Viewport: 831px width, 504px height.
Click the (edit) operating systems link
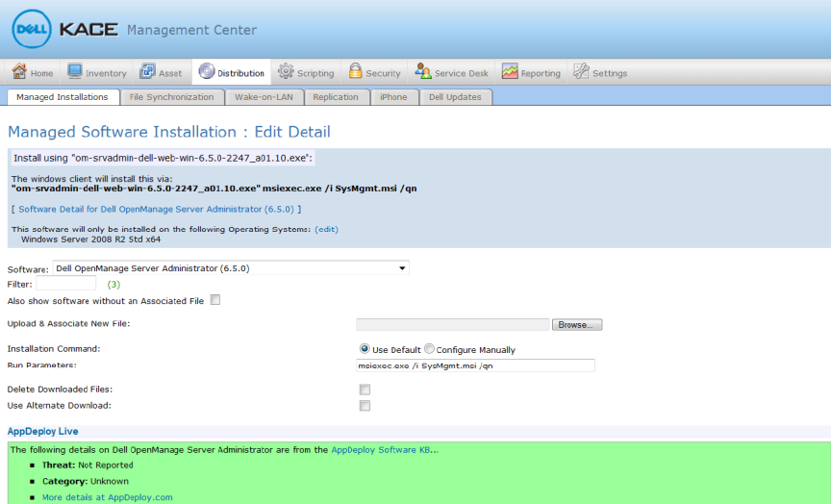326,230
